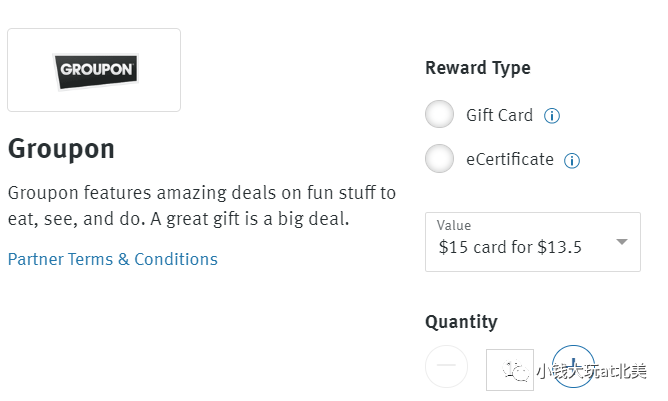The width and height of the screenshot is (668, 401).
Task: Click the Quantity heading
Action: coord(461,322)
